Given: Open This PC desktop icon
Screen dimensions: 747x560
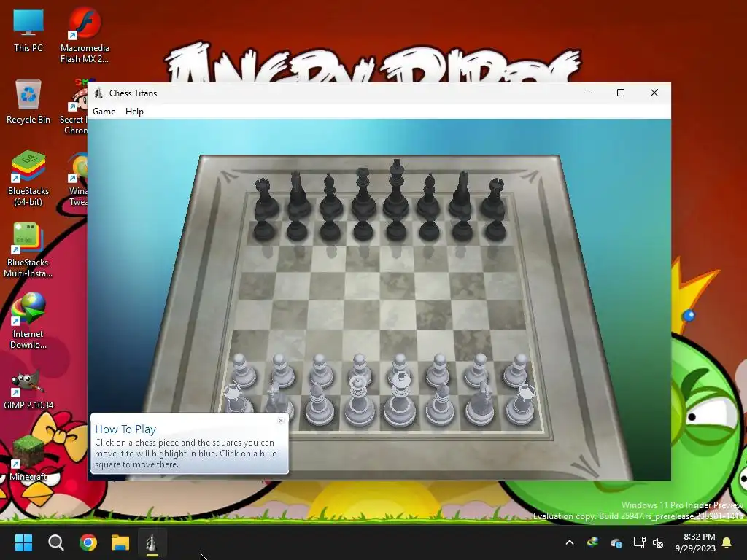Looking at the screenshot, I should pos(28,31).
